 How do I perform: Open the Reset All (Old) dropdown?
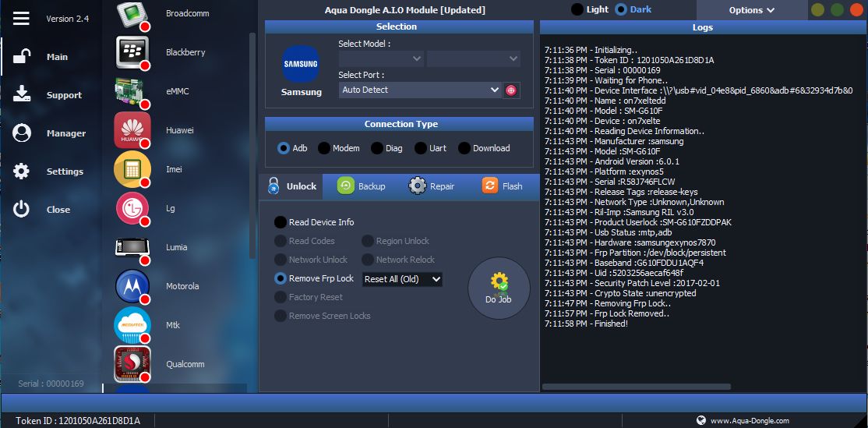[402, 279]
